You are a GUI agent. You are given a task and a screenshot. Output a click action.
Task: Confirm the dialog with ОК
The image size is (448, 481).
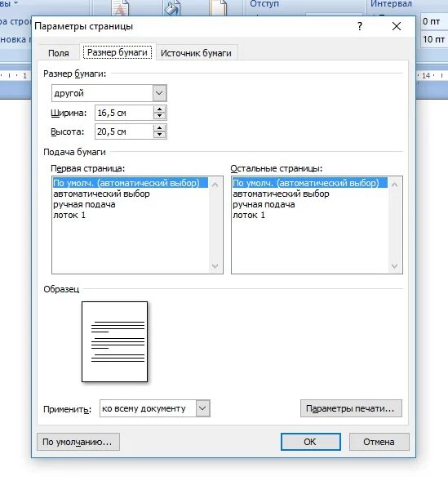310,442
